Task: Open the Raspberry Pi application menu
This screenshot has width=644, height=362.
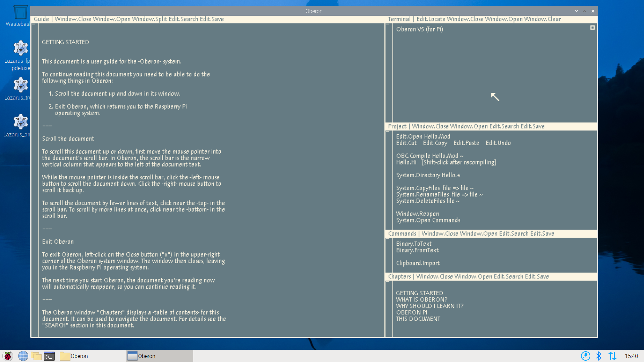Action: coord(7,356)
